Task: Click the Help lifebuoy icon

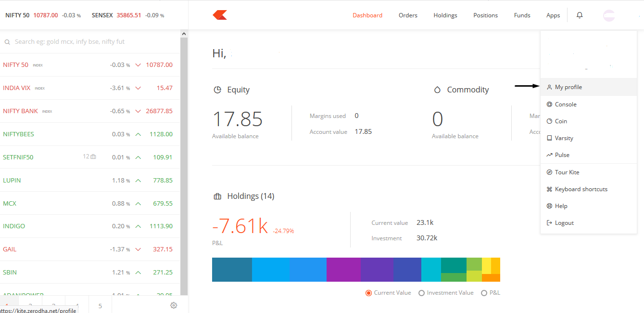Action: click(x=549, y=206)
